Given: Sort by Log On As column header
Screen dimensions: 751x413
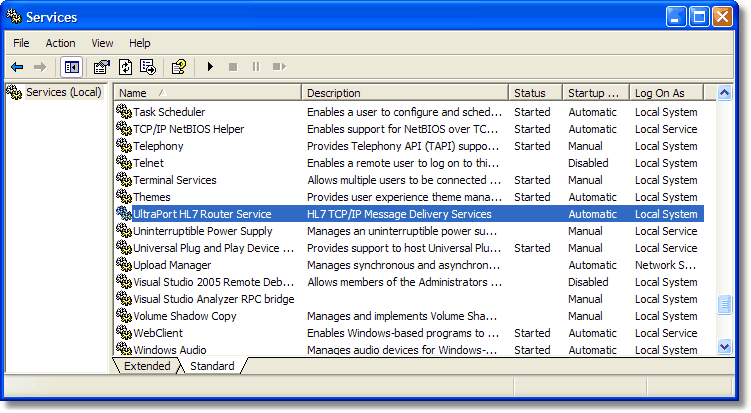Looking at the screenshot, I should [x=666, y=93].
